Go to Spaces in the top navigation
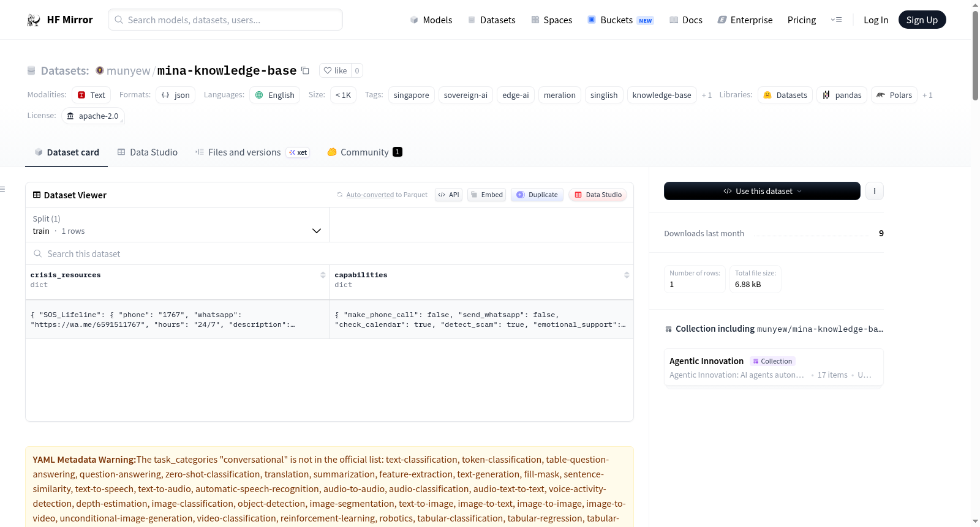 point(551,20)
